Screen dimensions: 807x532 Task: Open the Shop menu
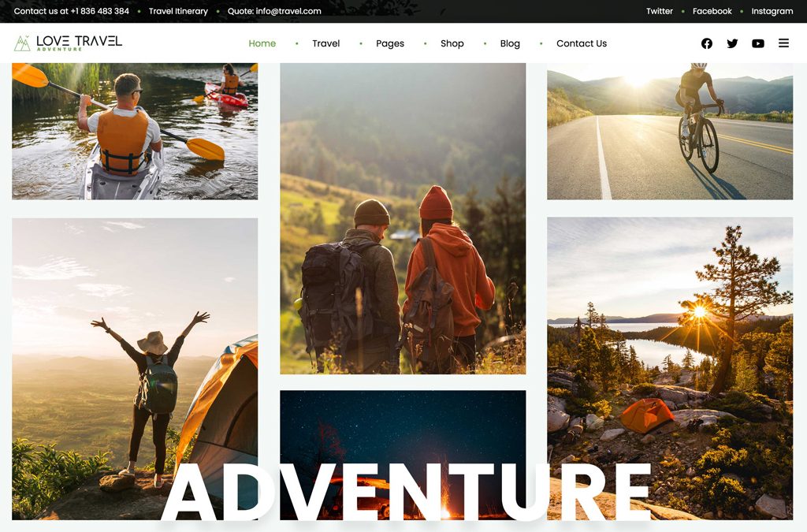[x=452, y=43]
